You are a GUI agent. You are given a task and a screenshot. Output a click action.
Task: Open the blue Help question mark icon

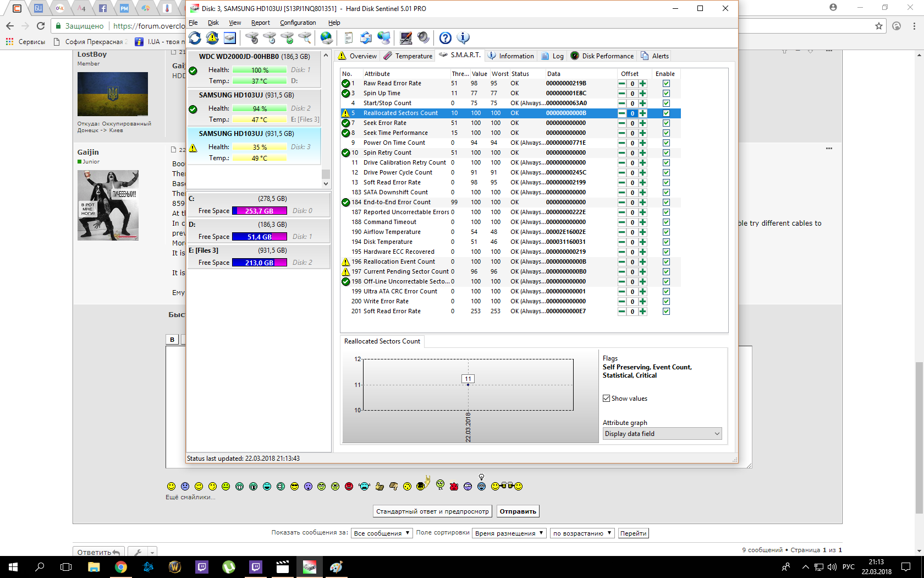coord(446,37)
